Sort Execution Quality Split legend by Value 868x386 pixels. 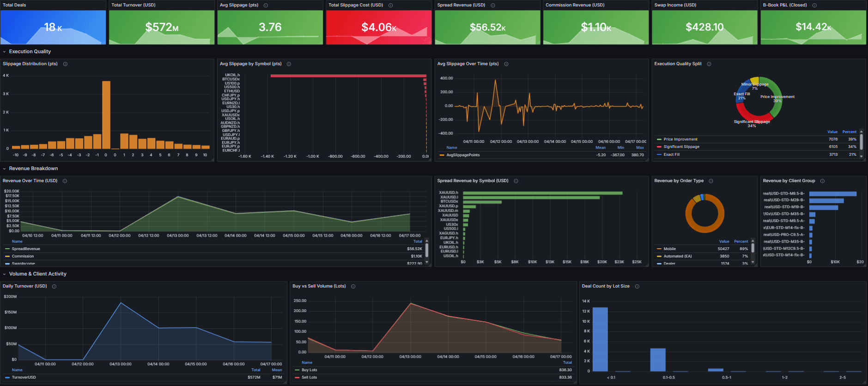832,132
